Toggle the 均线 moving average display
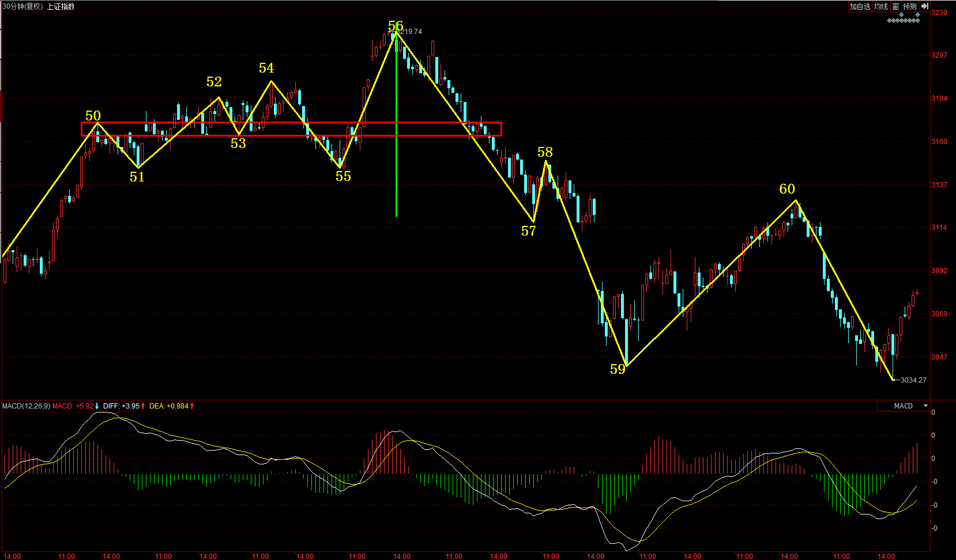 coord(880,6)
